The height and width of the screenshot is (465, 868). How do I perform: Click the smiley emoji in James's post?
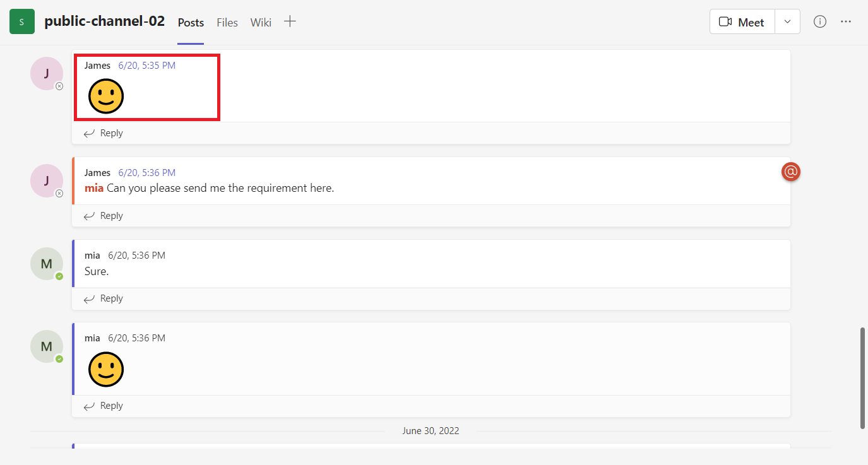106,97
